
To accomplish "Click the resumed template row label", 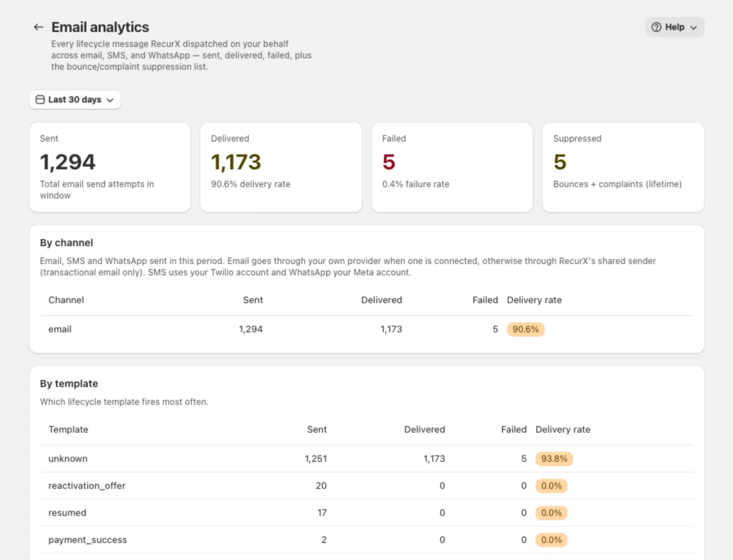I will [x=67, y=513].
